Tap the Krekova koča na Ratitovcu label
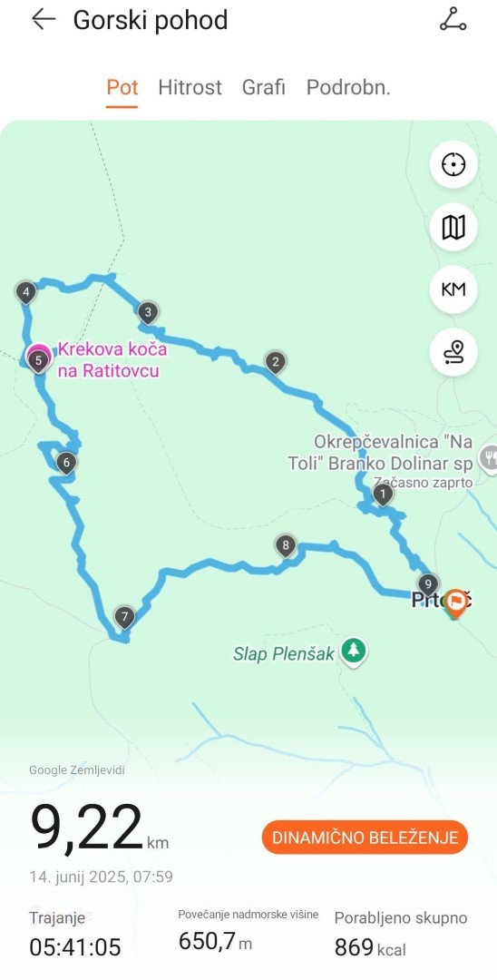 pyautogui.click(x=112, y=359)
